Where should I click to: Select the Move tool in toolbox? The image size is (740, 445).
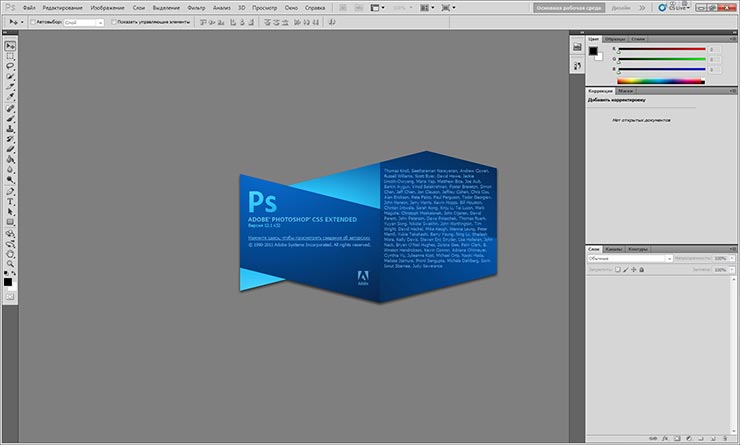pyautogui.click(x=10, y=46)
